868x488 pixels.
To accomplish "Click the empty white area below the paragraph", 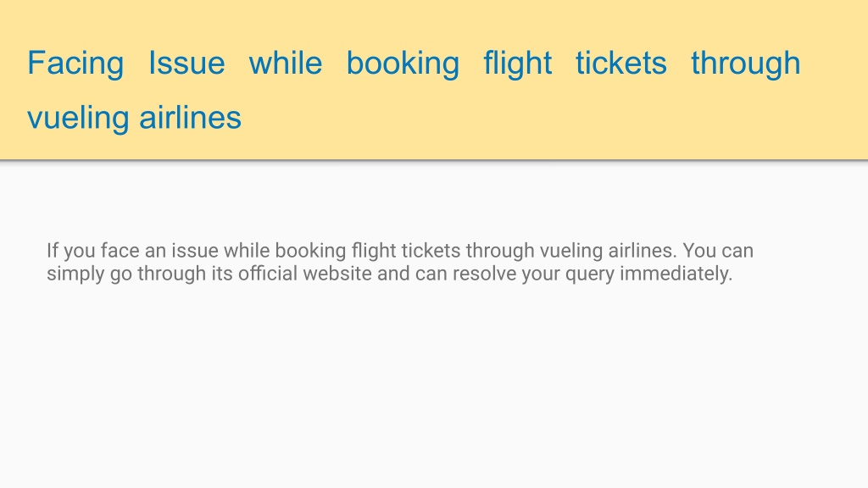I will [434, 387].
